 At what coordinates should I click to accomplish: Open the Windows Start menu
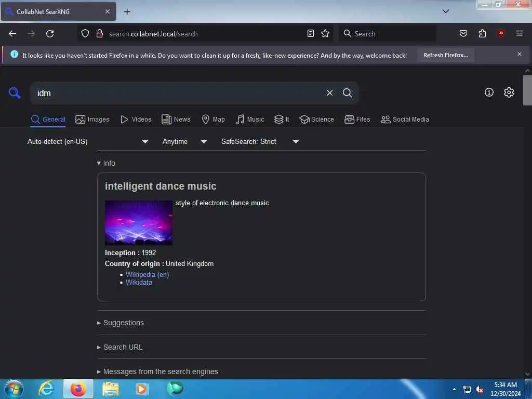tap(14, 389)
